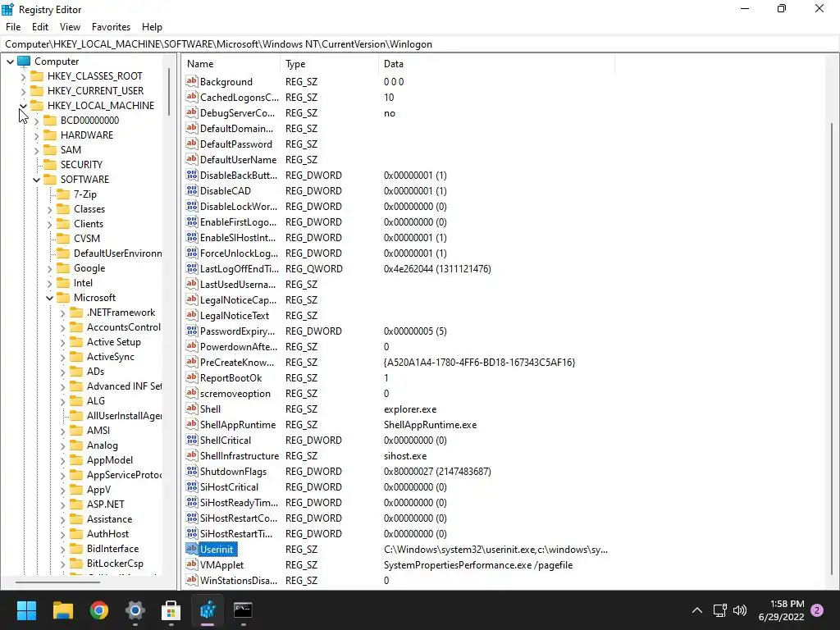
Task: Collapse the Microsoft key
Action: click(x=50, y=299)
